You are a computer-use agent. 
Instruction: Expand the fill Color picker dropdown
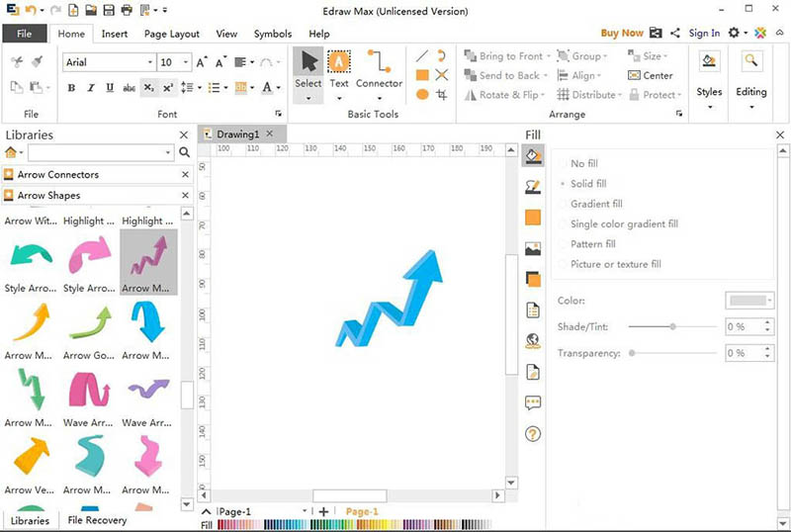(749, 301)
